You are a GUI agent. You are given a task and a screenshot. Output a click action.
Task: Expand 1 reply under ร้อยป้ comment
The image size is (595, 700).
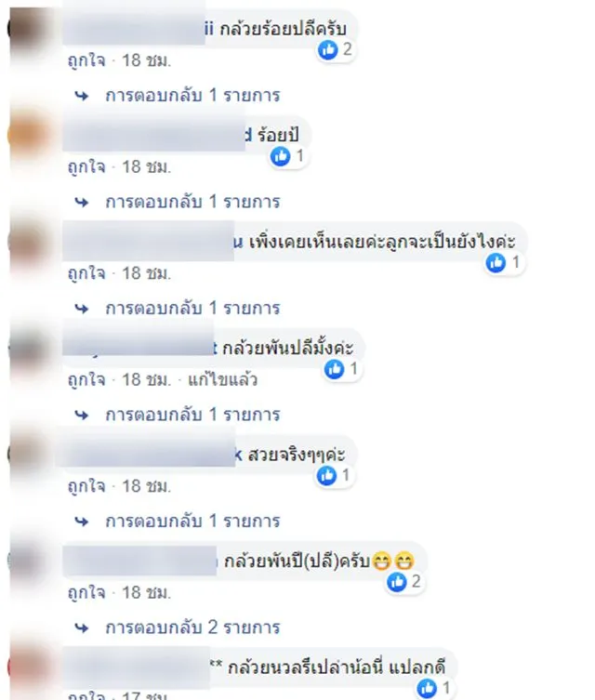[x=192, y=203]
